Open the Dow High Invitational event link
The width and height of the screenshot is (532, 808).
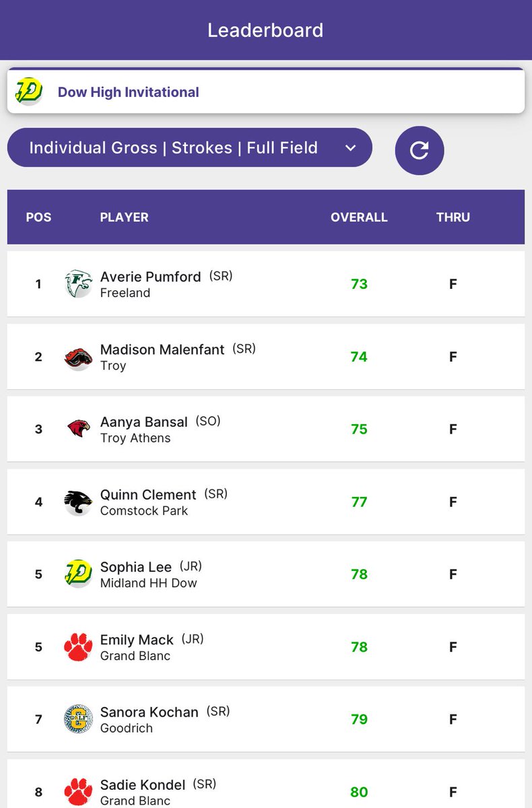pyautogui.click(x=129, y=92)
